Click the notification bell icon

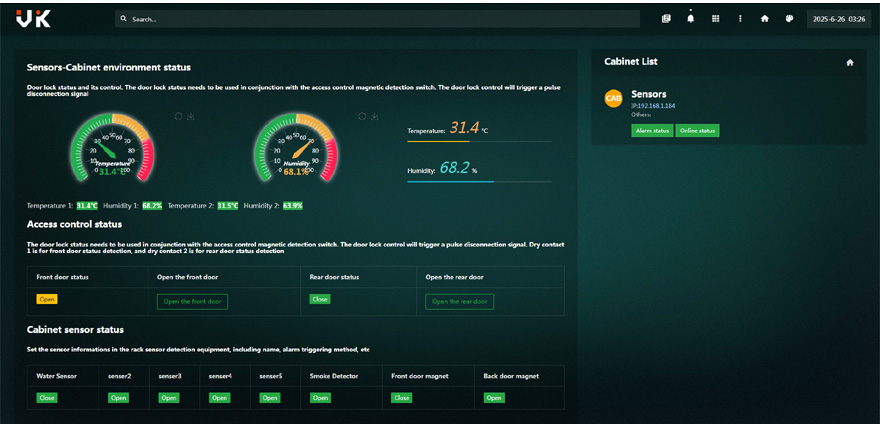(x=690, y=18)
